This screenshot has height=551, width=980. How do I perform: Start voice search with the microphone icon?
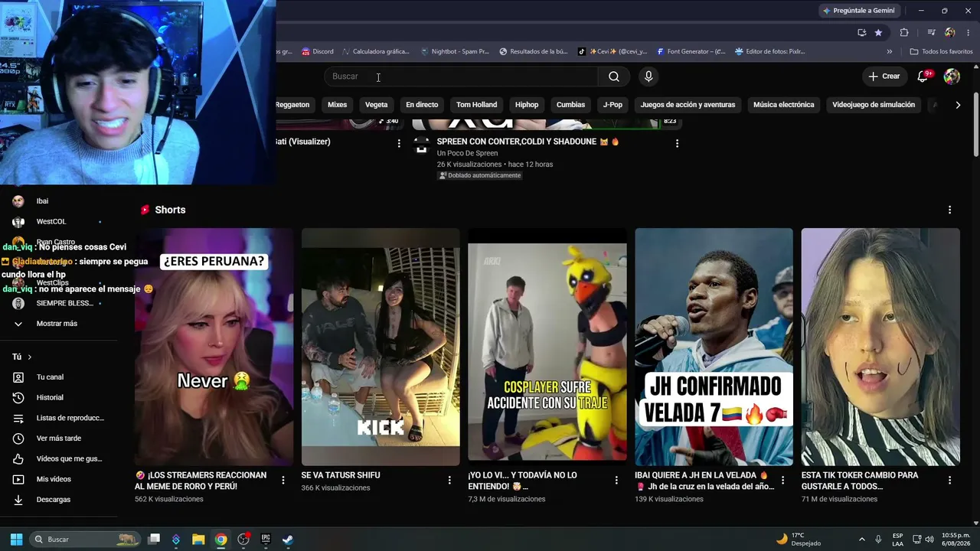(x=648, y=77)
